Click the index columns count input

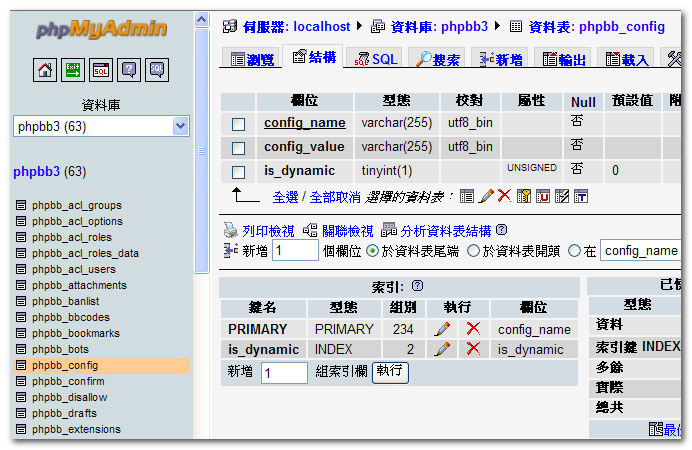pos(284,373)
